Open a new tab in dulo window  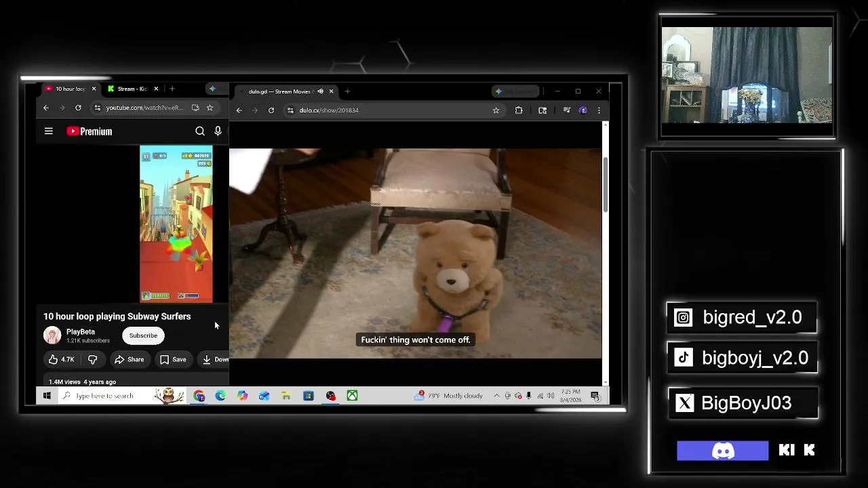347,91
